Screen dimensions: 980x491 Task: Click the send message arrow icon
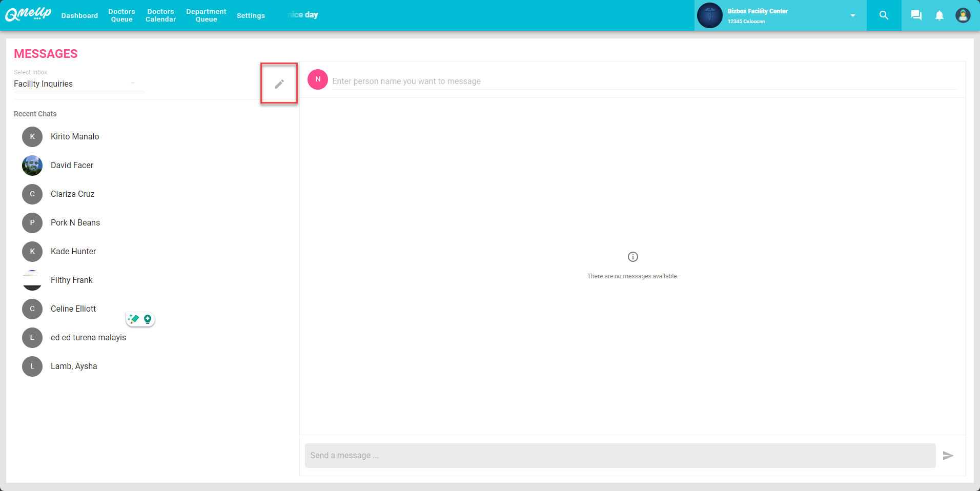(948, 455)
